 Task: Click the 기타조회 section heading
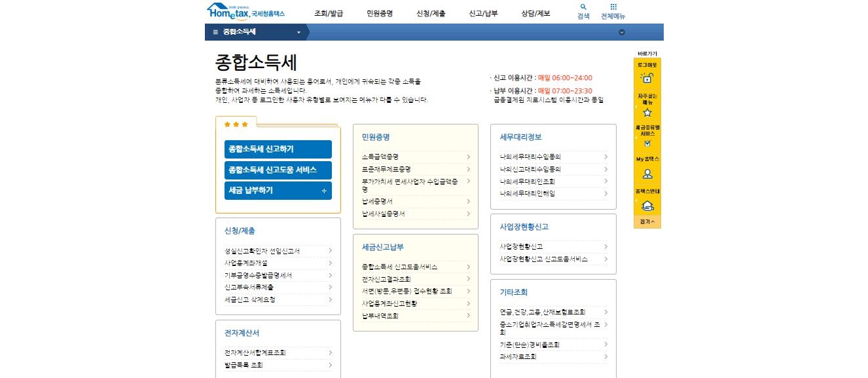513,292
